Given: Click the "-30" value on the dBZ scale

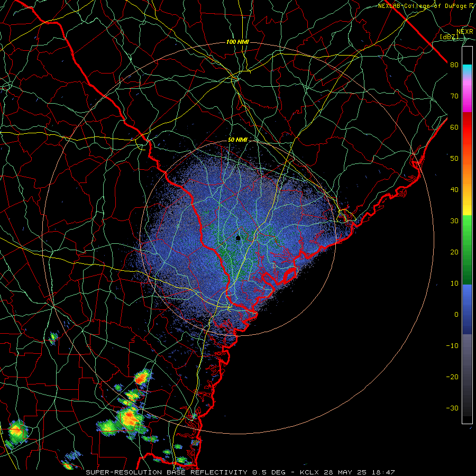Looking at the screenshot, I should point(452,408).
